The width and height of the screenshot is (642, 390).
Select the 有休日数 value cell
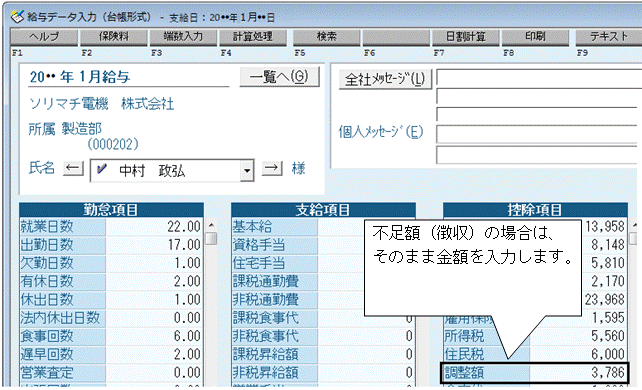[154, 281]
